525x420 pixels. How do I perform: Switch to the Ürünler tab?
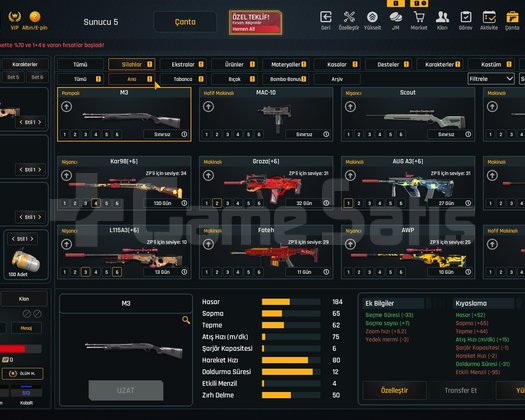tap(234, 64)
